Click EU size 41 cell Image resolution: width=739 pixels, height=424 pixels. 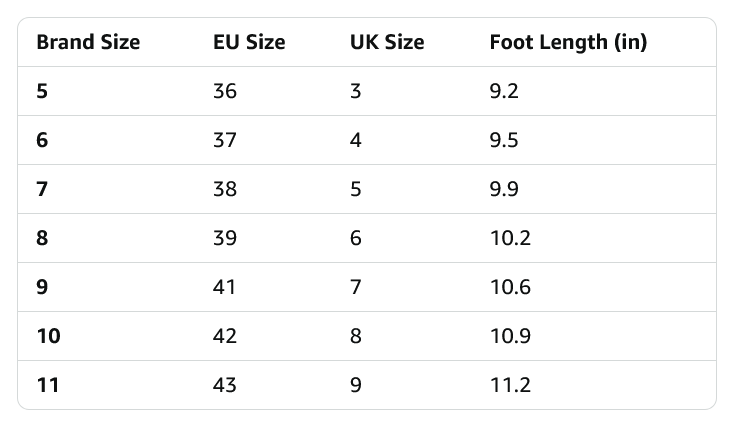point(224,287)
